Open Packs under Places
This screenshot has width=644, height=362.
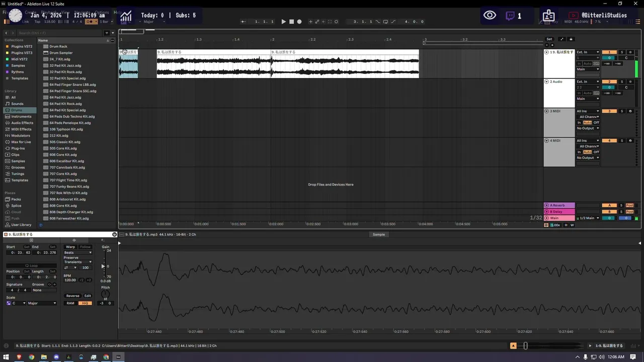tap(16, 199)
